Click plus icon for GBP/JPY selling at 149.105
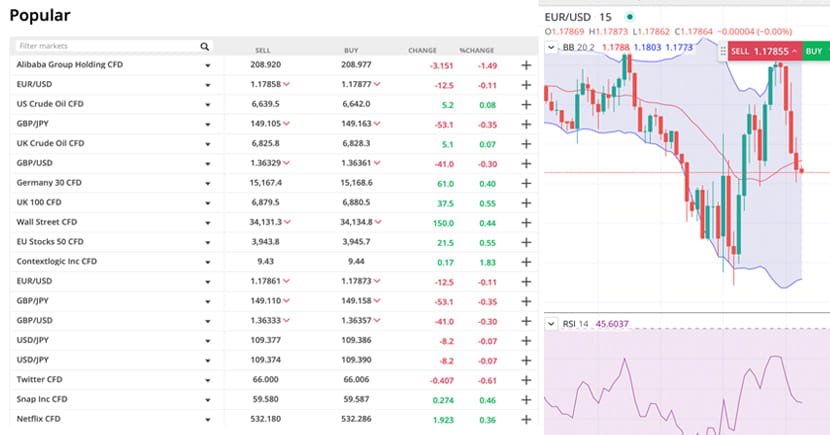Screen dimensions: 830x435 tap(526, 124)
